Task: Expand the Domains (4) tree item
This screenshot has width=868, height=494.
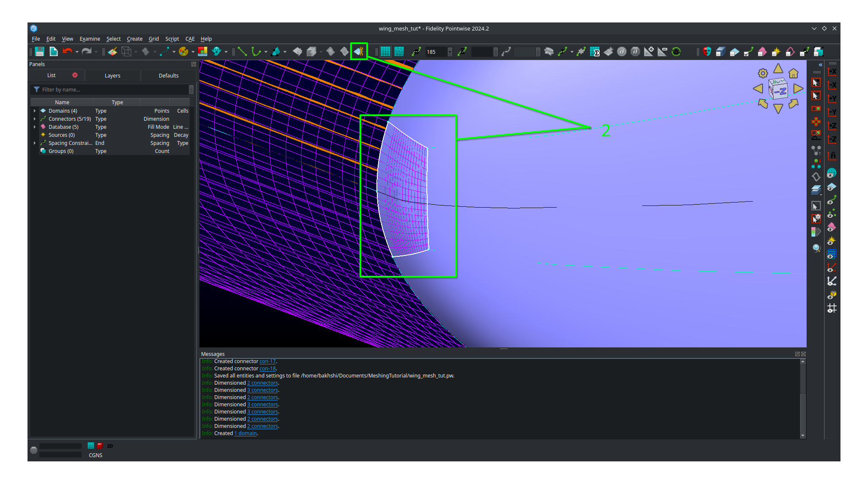Action: (x=35, y=111)
